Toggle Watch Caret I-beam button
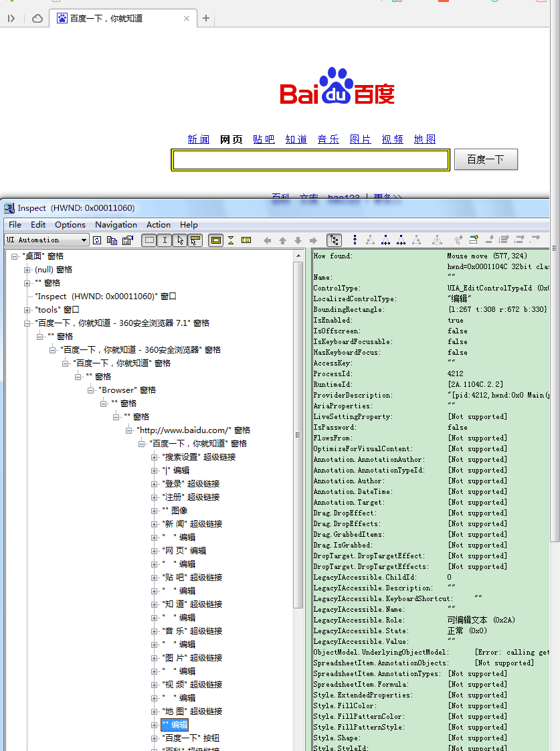 (165, 240)
